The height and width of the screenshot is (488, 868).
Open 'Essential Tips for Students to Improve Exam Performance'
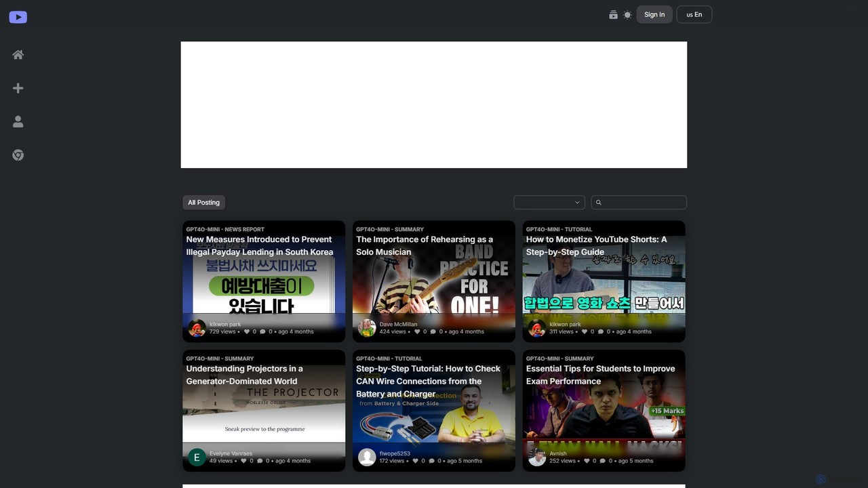point(600,375)
